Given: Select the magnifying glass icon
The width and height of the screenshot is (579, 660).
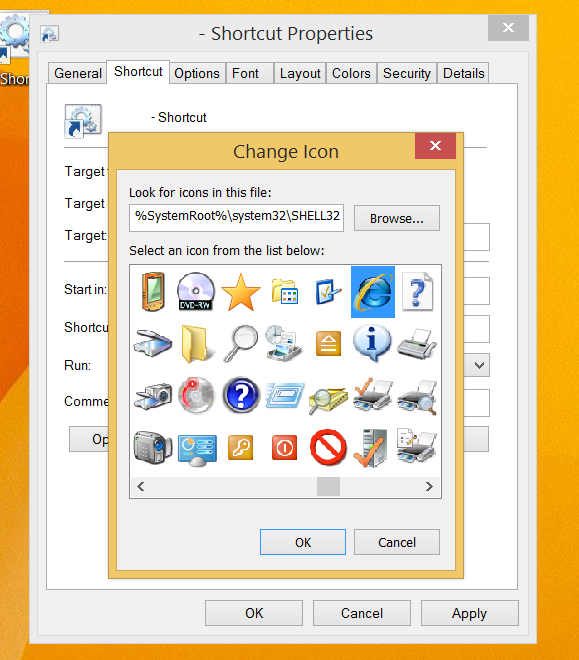Looking at the screenshot, I should point(241,343).
